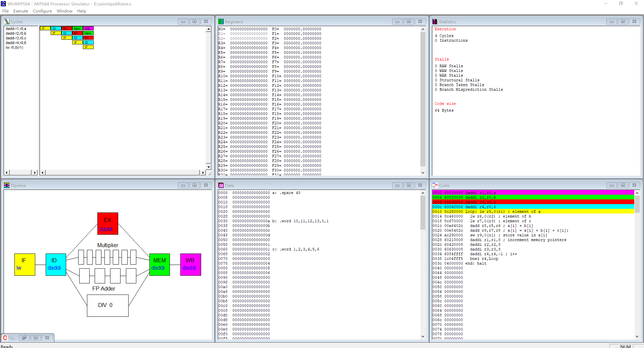The image size is (644, 348).
Task: Open the Execute menu
Action: pos(21,11)
